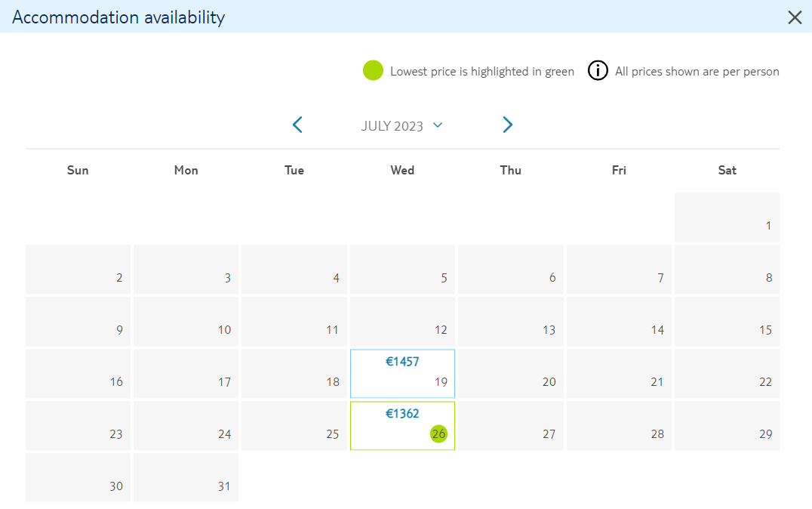The image size is (812, 509).
Task: Click the day 15 calendar cell
Action: coord(727,322)
